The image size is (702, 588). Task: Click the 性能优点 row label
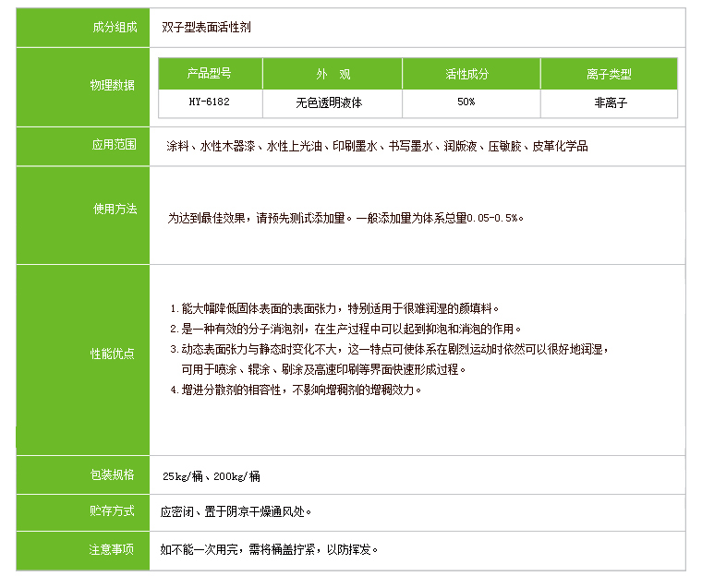pos(113,354)
